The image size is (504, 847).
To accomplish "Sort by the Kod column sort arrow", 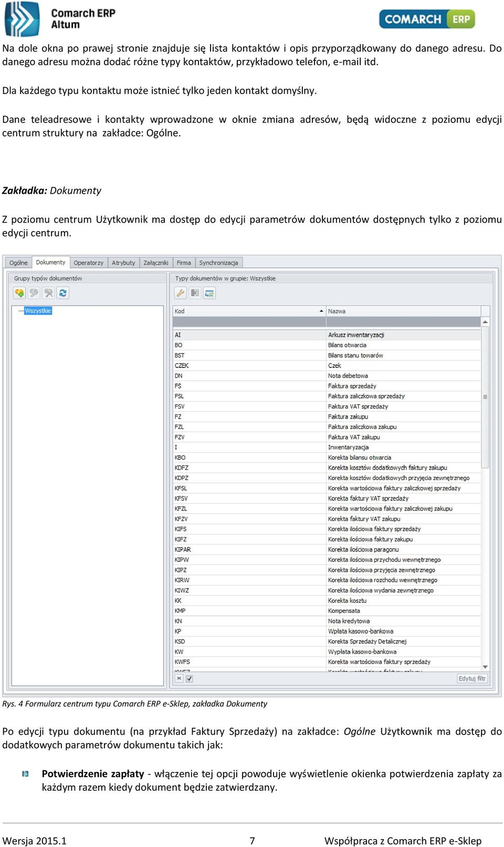I will (x=321, y=311).
